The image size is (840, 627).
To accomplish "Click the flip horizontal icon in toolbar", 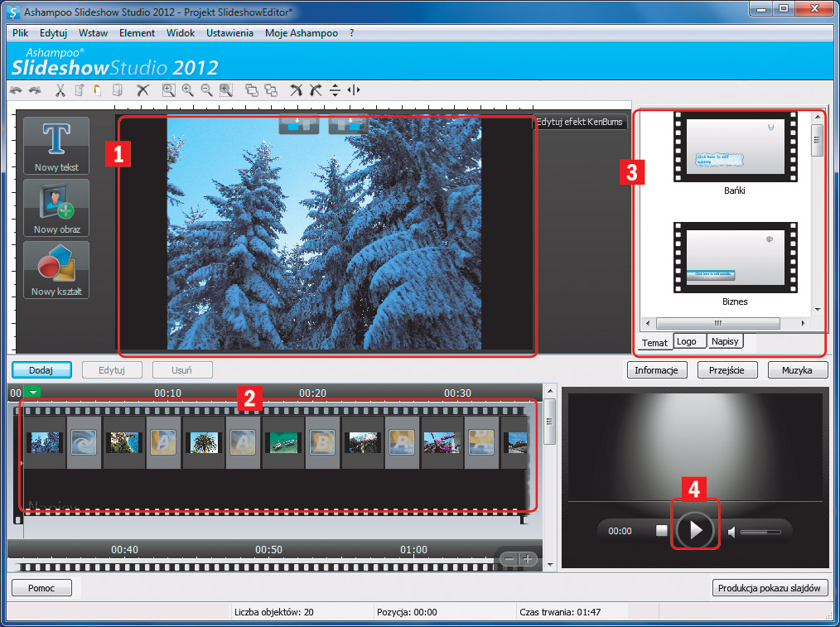I will [x=355, y=90].
